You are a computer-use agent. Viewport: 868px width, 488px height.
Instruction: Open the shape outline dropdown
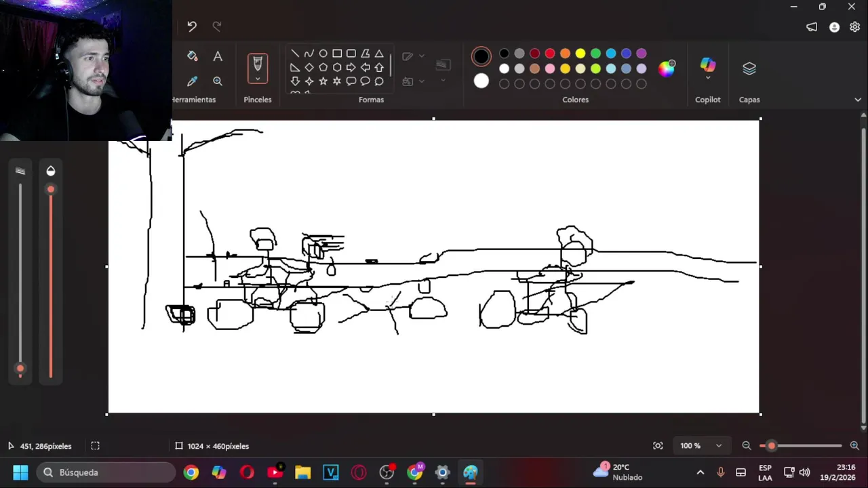413,56
